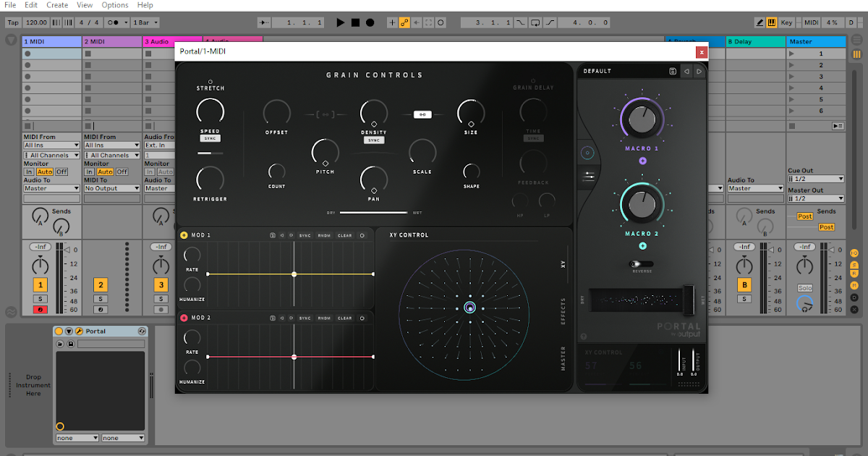Toggle Automation Arm button in transport
The width and height of the screenshot is (868, 456).
pyautogui.click(x=404, y=22)
